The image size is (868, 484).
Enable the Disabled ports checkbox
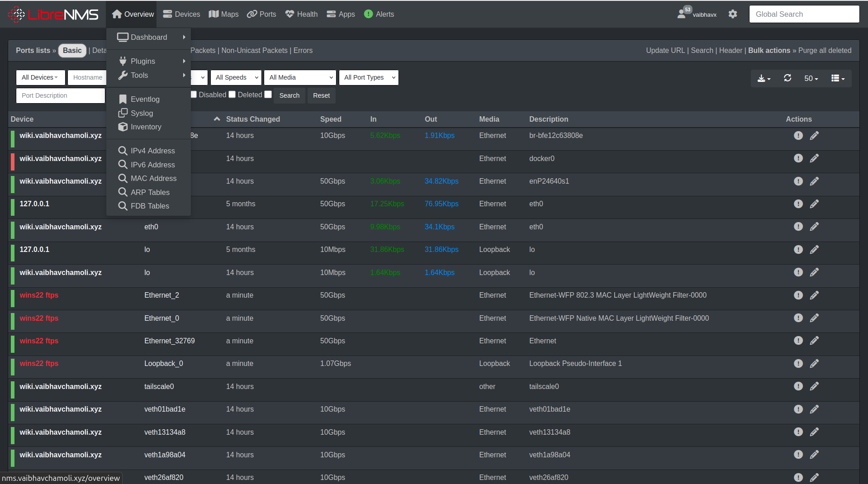(194, 94)
